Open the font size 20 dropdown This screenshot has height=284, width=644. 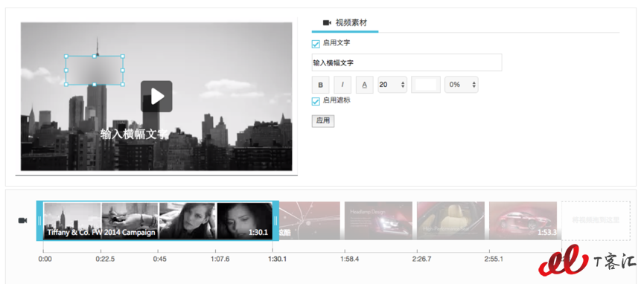pyautogui.click(x=392, y=85)
